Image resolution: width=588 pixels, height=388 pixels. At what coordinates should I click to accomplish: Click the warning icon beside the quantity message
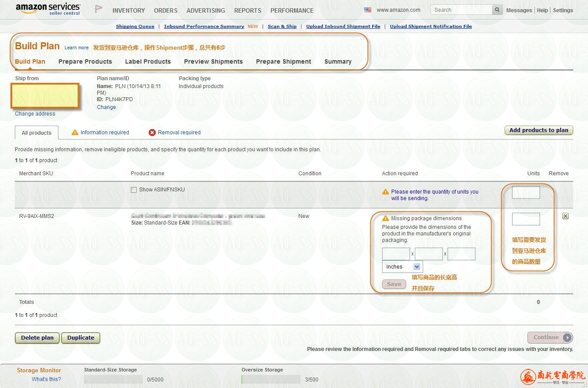pos(386,192)
